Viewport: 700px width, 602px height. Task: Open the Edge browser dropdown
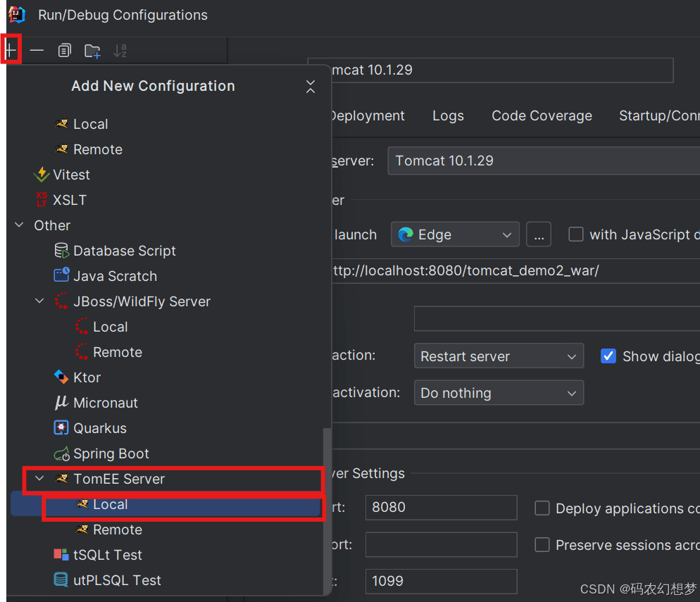click(x=454, y=234)
